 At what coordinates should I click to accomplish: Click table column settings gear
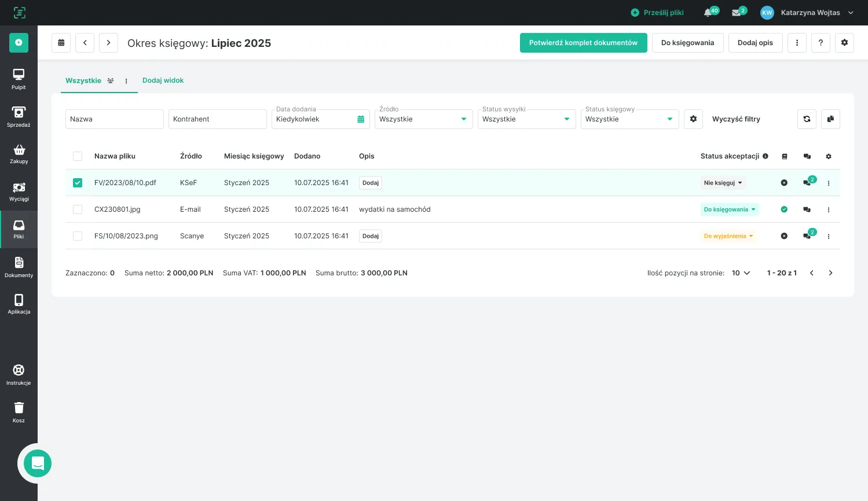click(829, 156)
